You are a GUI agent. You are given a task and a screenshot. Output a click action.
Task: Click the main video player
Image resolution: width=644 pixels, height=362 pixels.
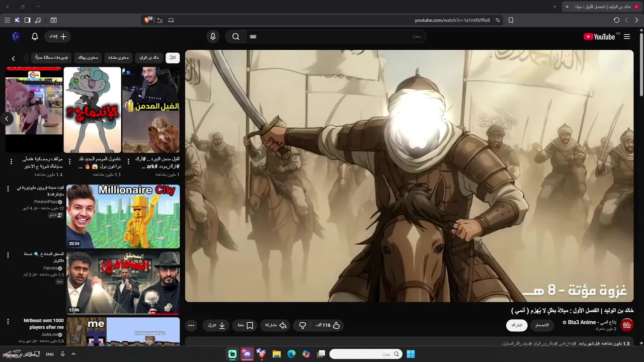tap(409, 176)
